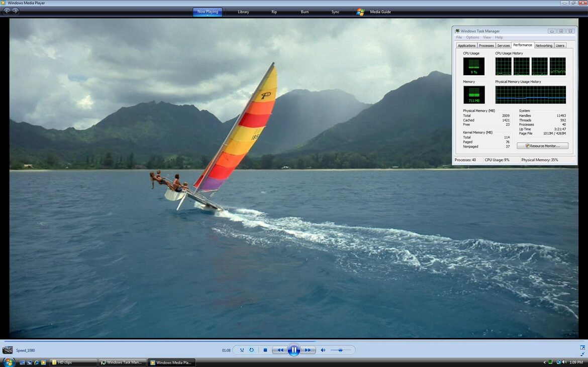This screenshot has width=588, height=367.
Task: Switch to Task Manager Processes tab
Action: [486, 46]
